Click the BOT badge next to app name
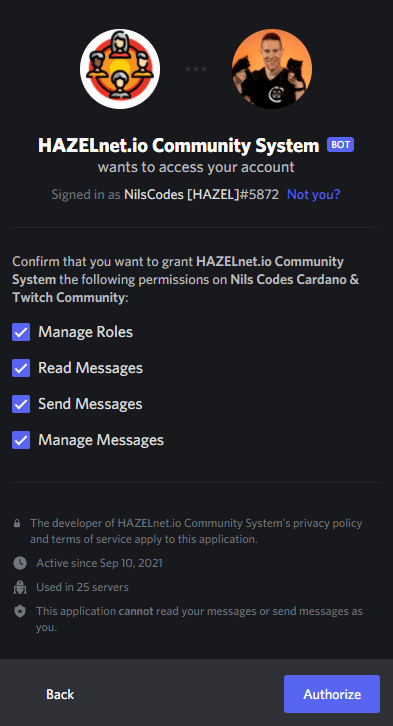 (x=340, y=144)
